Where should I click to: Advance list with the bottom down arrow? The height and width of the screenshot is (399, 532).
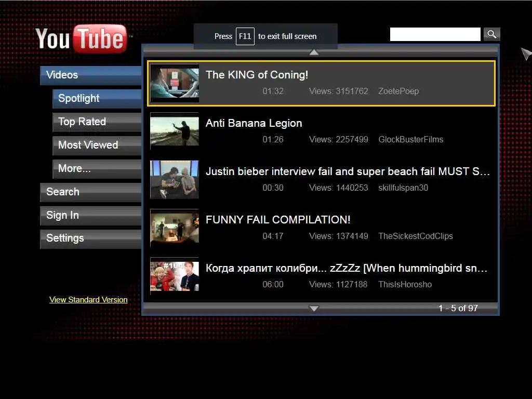pos(314,308)
